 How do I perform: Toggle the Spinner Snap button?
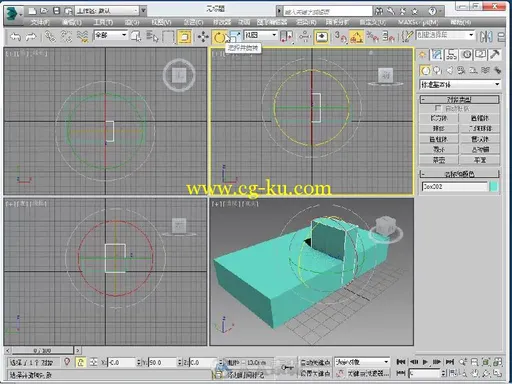[x=388, y=36]
